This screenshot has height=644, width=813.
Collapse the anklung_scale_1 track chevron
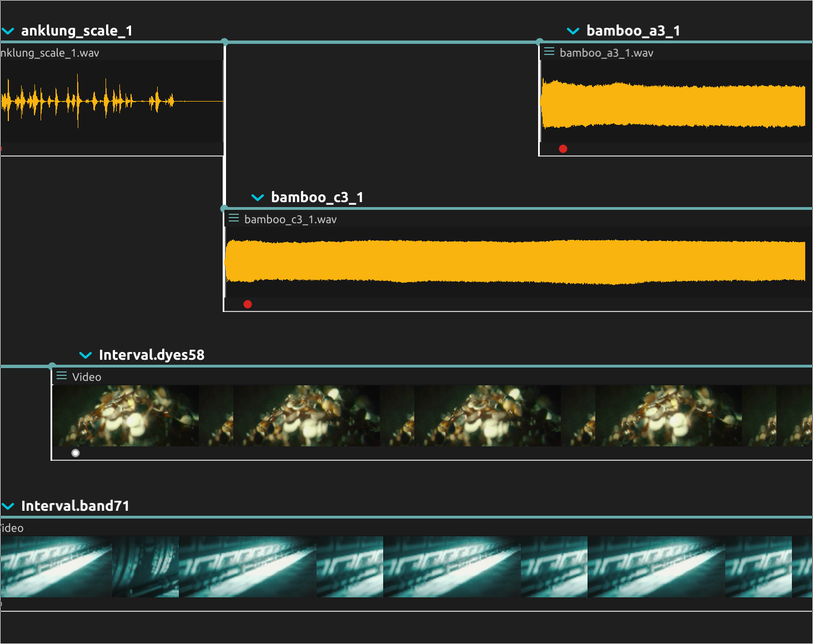(x=8, y=31)
